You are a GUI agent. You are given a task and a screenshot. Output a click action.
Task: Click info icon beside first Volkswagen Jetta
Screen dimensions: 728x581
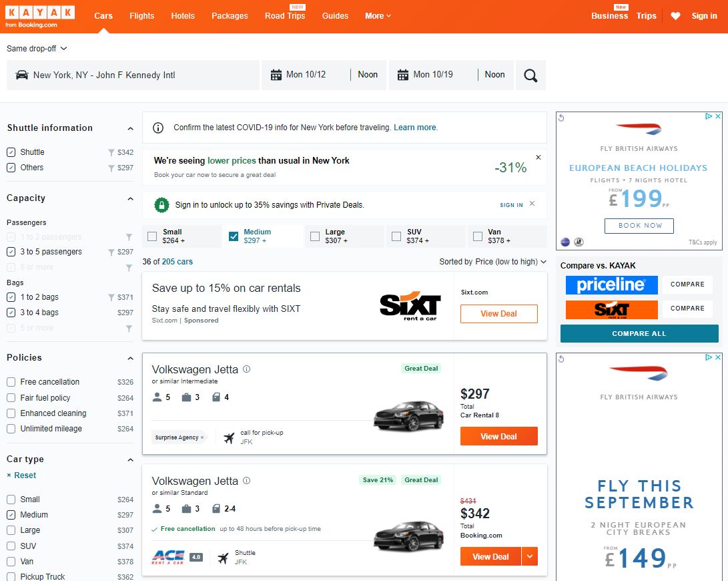[x=246, y=369]
